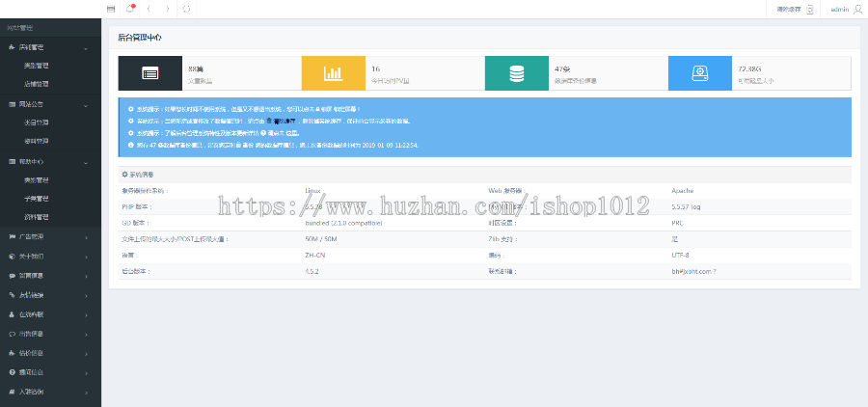
Task: Click the 5.5.57-log version value
Action: point(686,206)
